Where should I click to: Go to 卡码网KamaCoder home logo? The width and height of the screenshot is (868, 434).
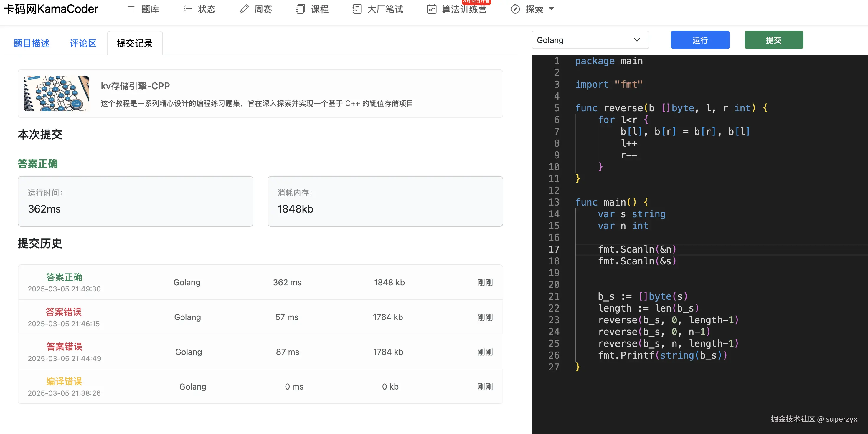click(51, 9)
